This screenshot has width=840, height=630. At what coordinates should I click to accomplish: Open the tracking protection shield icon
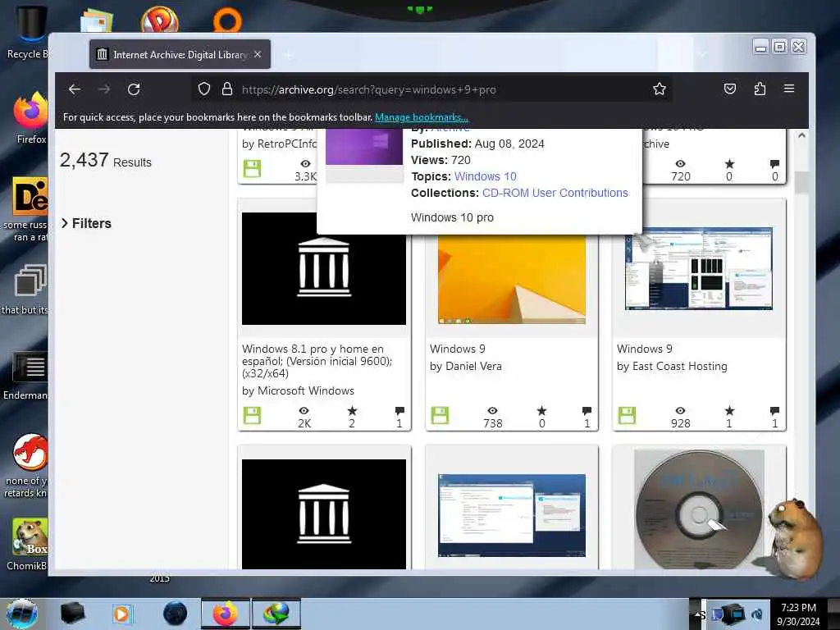tap(204, 89)
